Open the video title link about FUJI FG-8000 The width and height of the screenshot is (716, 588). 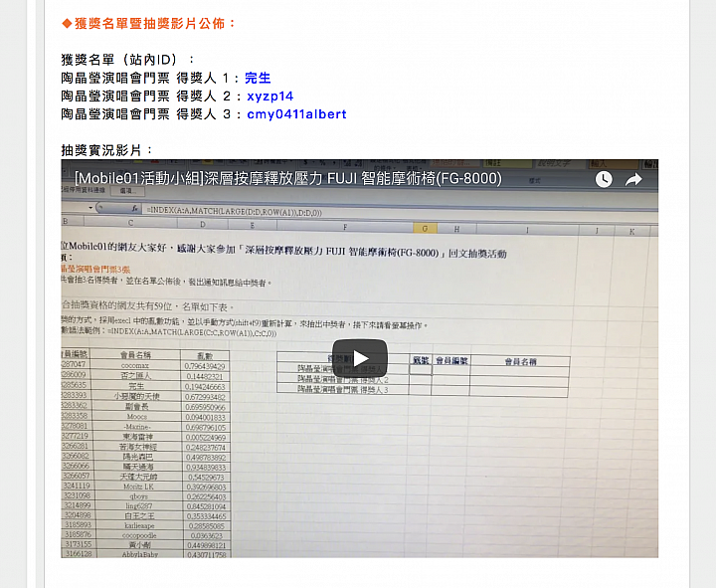(288, 178)
